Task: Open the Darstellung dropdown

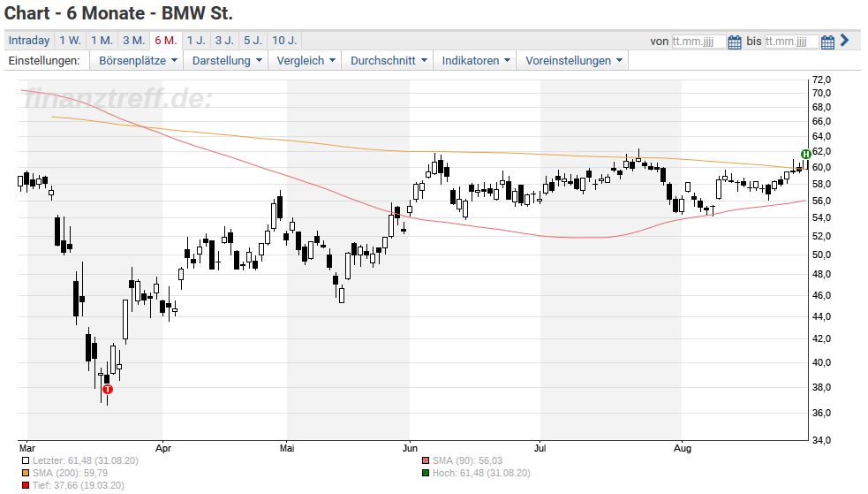Action: tap(226, 61)
